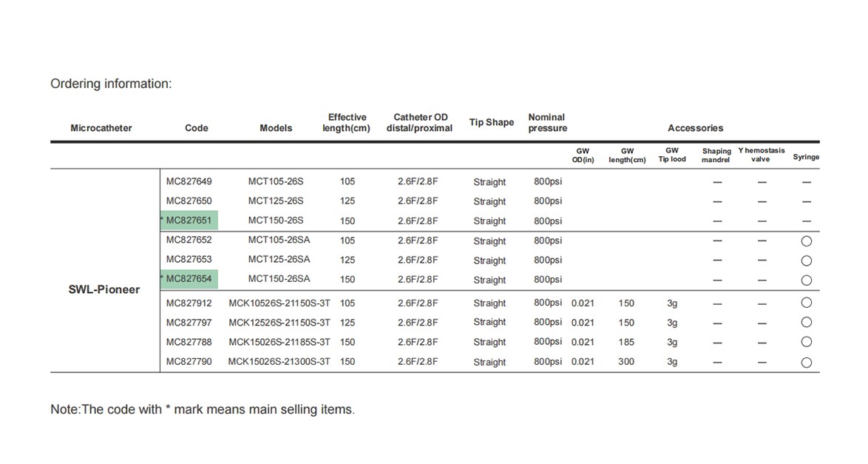The height and width of the screenshot is (464, 868).
Task: Select the syringe circle for MC827653 row
Action: pos(806,260)
